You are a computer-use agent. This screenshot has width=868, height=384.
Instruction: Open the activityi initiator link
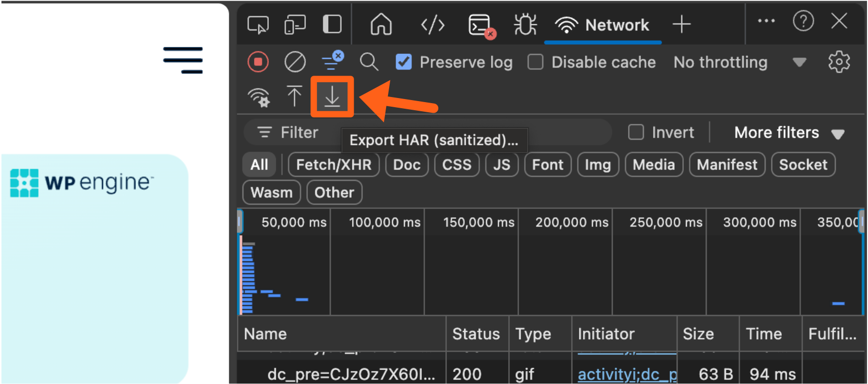627,374
